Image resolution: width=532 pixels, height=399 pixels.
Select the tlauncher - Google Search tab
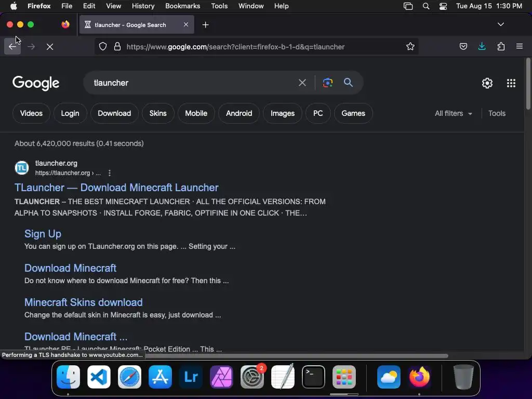137,24
